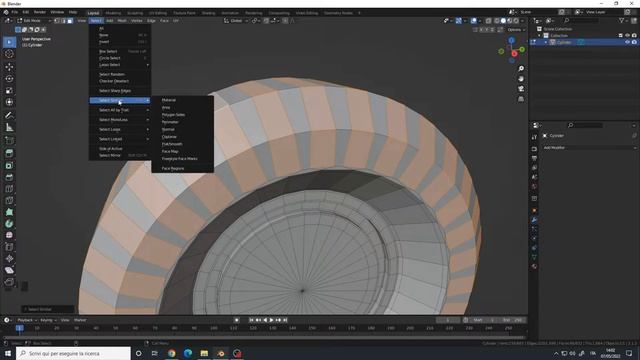The width and height of the screenshot is (640, 360).
Task: Toggle snapping magnet in the header
Action: click(266, 20)
